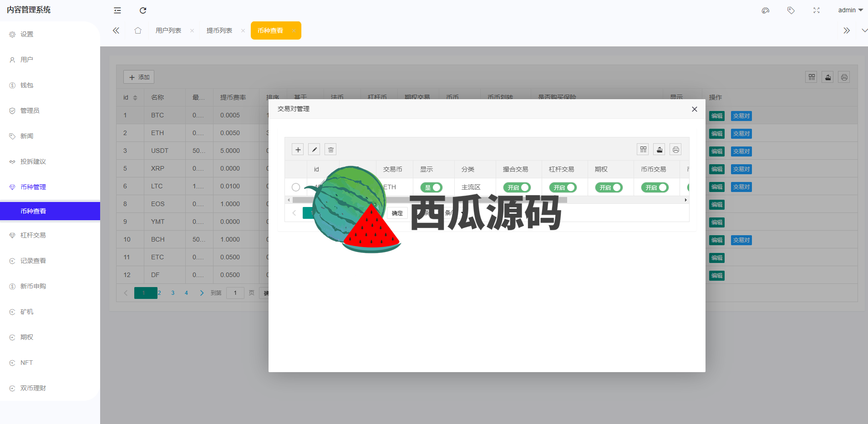This screenshot has height=424, width=868.
Task: Click the page number input field
Action: click(x=235, y=293)
